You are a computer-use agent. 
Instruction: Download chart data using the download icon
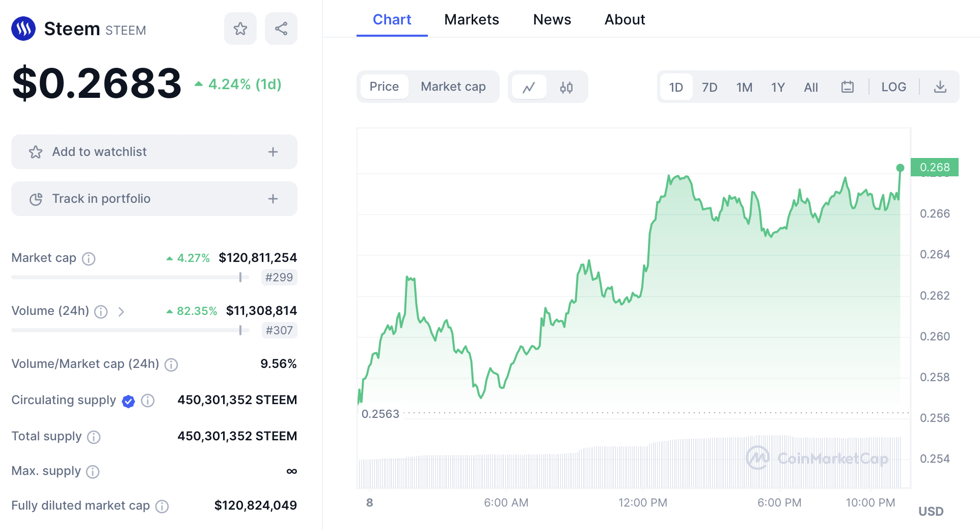[940, 87]
